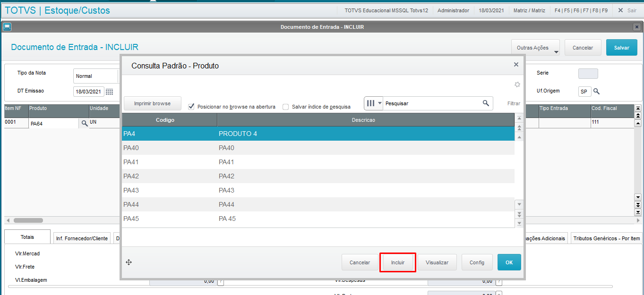Click the window icon left of the title bar
Image resolution: width=644 pixels, height=295 pixels.
click(x=7, y=27)
